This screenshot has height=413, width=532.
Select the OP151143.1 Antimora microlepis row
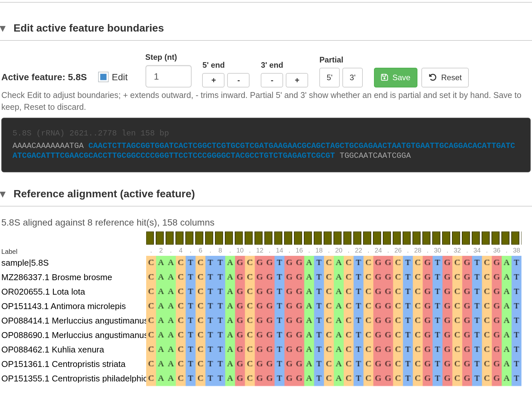tap(64, 306)
